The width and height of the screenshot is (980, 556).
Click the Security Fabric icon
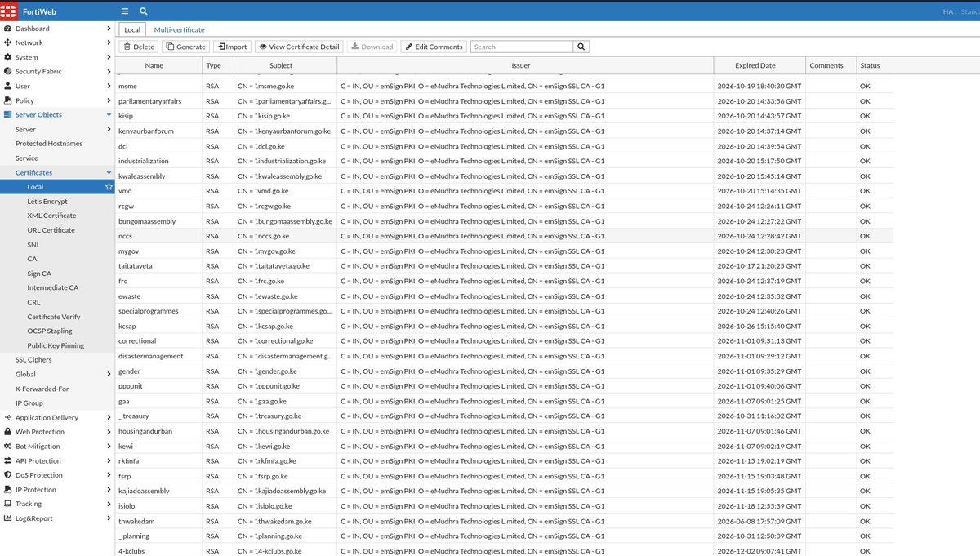click(x=8, y=72)
